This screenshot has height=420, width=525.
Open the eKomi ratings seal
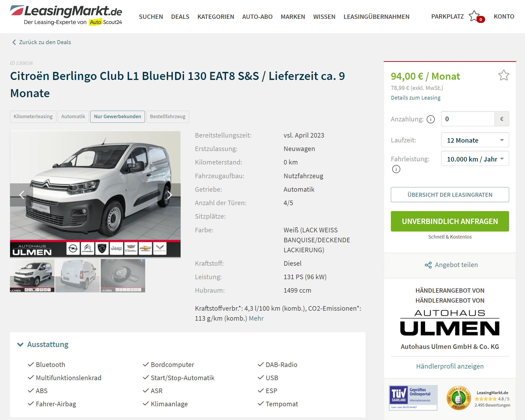(x=459, y=398)
